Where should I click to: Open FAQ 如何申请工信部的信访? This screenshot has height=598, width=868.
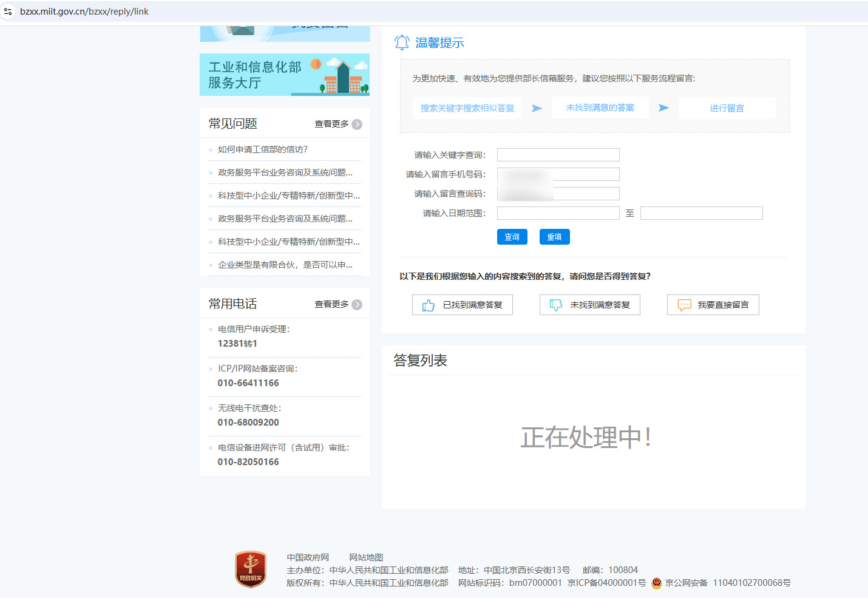tap(262, 149)
